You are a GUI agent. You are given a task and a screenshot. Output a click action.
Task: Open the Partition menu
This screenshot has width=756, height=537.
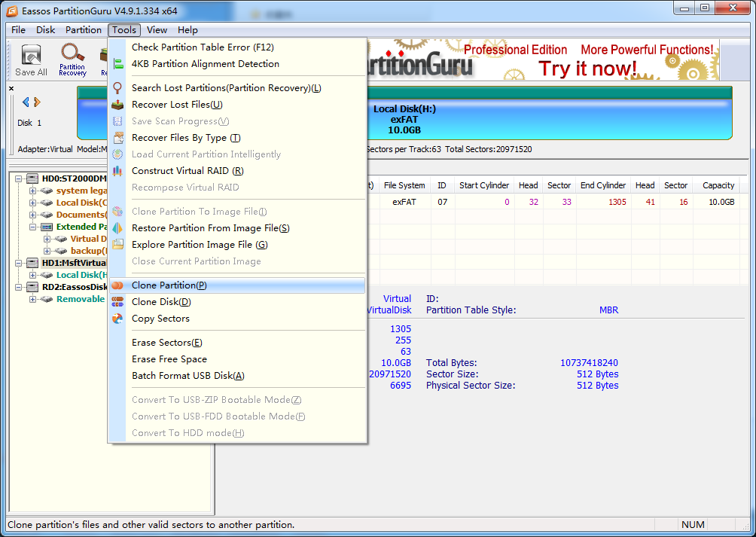tap(84, 30)
